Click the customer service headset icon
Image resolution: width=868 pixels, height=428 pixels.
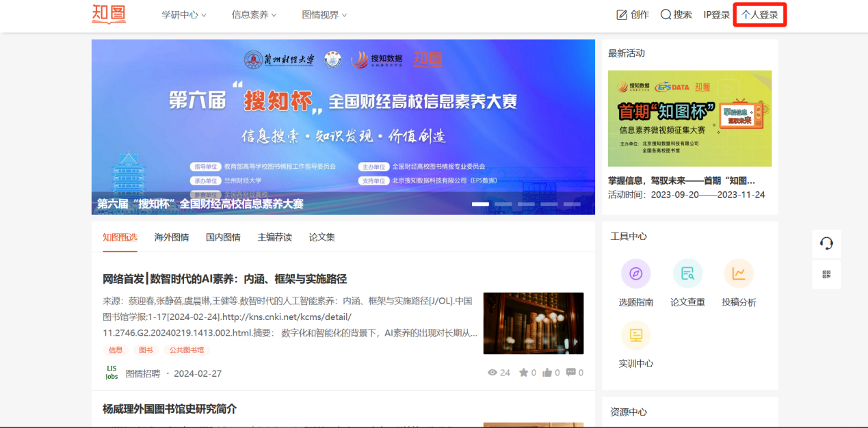(x=826, y=243)
